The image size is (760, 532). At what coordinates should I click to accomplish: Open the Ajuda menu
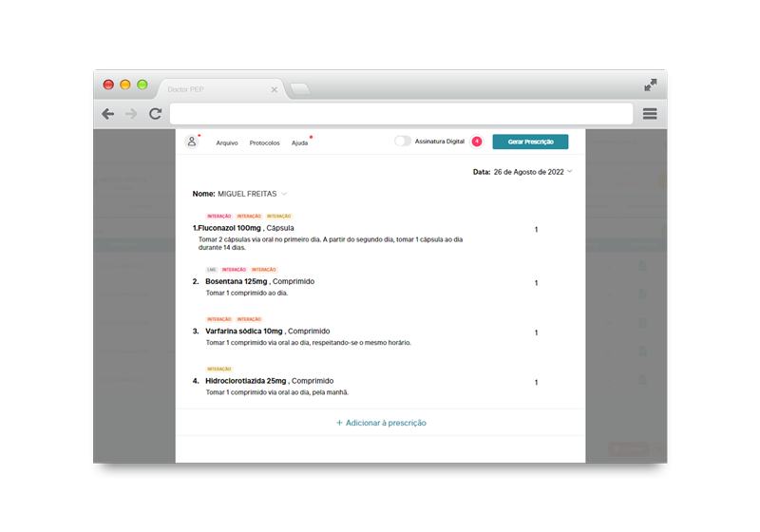(299, 142)
